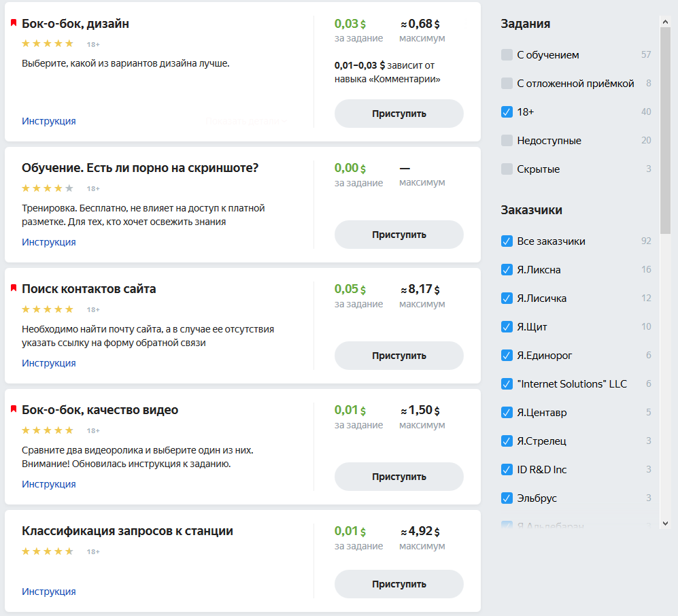Open Инструкция for "Бок-о-бок, дизайн"
This screenshot has height=616, width=678.
click(49, 121)
